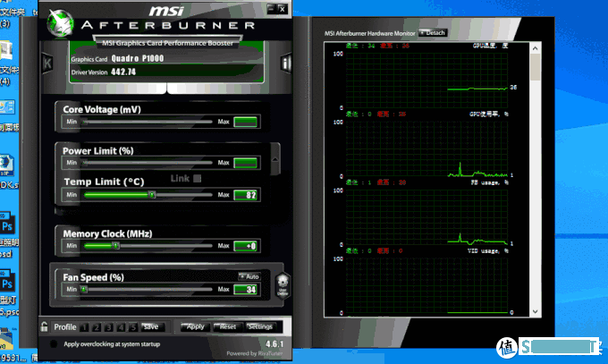Click the Core Voltage value field
The height and width of the screenshot is (364, 608).
click(x=246, y=122)
